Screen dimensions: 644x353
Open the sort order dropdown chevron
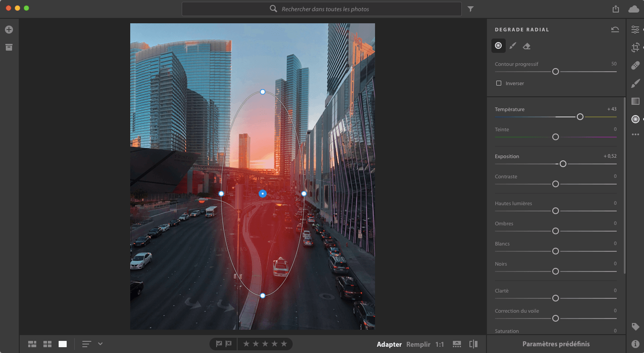[x=100, y=344]
